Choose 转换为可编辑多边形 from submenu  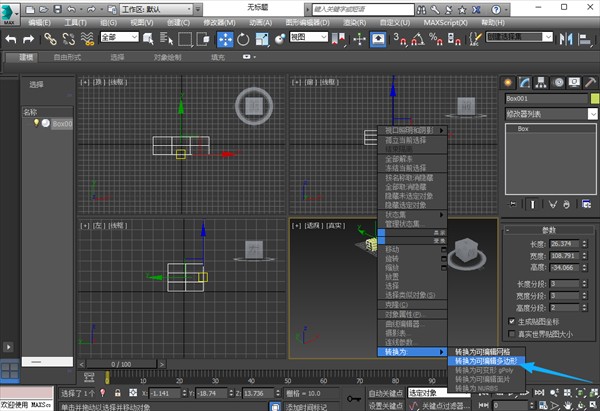pos(483,360)
